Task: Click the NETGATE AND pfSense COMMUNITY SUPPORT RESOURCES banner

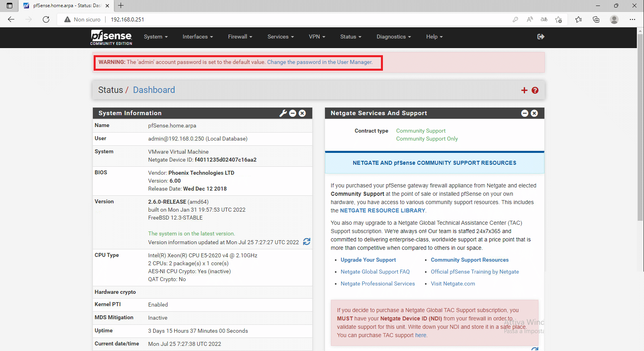Action: (x=434, y=163)
